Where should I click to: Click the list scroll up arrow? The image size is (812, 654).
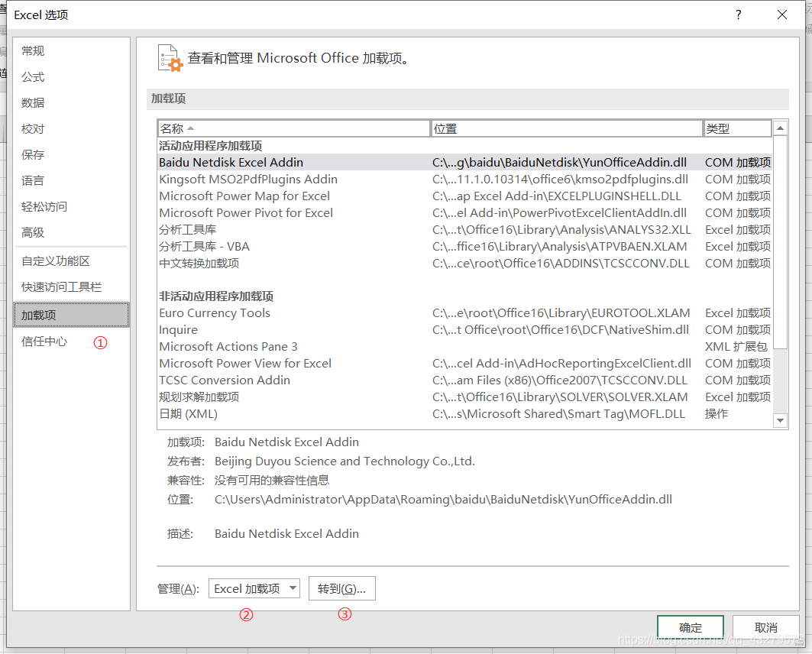pyautogui.click(x=780, y=128)
